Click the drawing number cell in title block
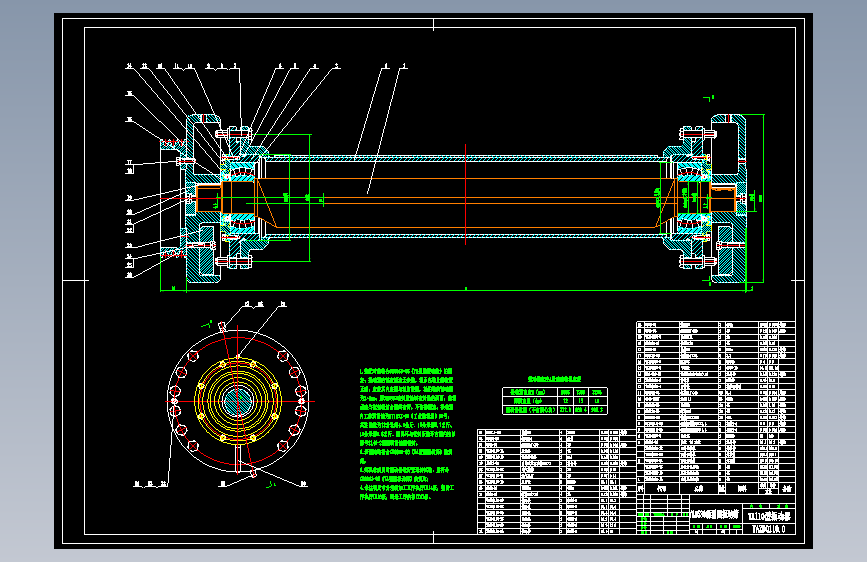Viewport: 867px width, 562px height. point(768,529)
